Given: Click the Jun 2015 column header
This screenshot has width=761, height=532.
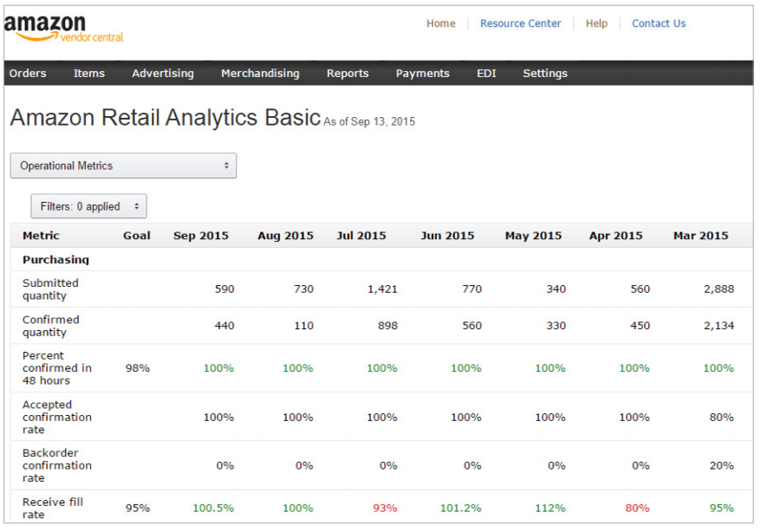Looking at the screenshot, I should 447,236.
